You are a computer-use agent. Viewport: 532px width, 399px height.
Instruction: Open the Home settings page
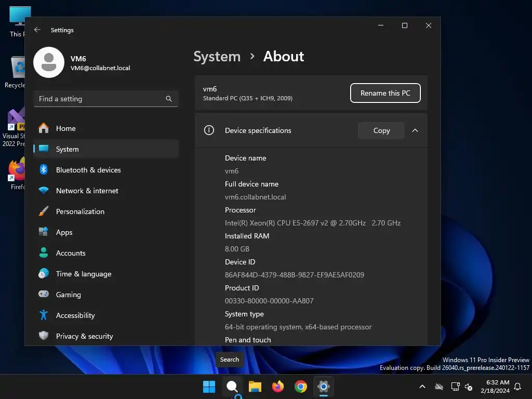point(106,128)
